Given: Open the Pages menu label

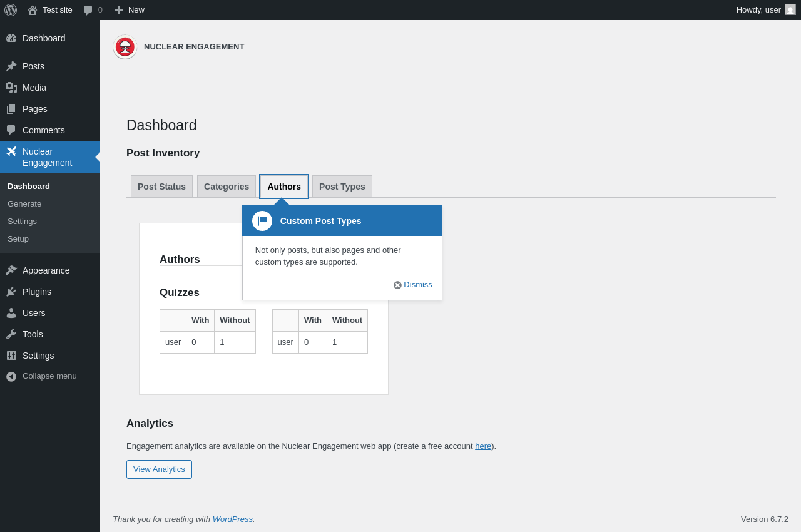Looking at the screenshot, I should pos(35,109).
